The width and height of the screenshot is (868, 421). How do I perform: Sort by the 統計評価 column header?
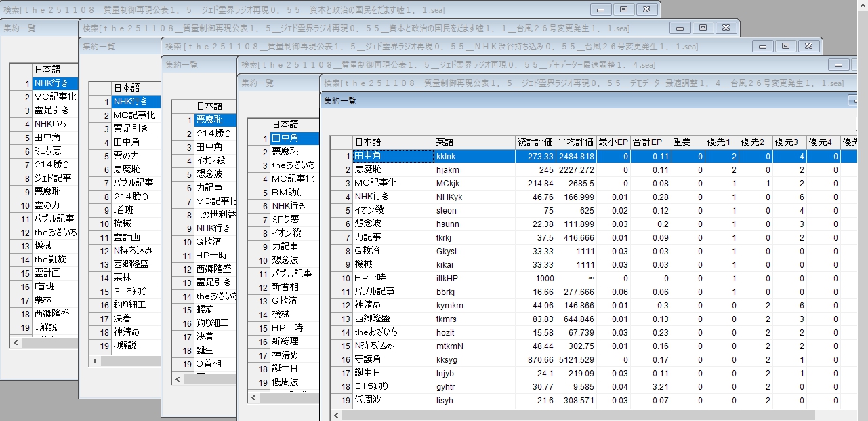coord(535,142)
